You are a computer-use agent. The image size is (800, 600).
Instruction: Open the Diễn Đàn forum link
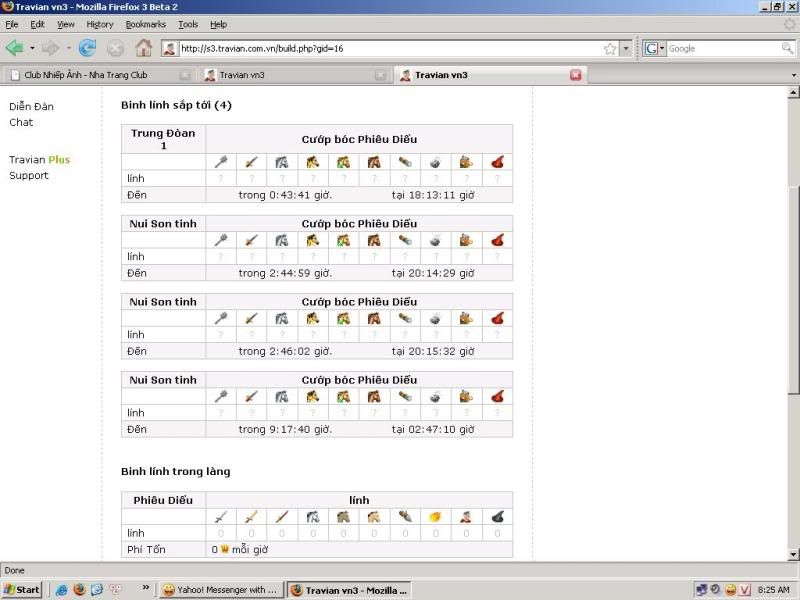pyautogui.click(x=31, y=106)
